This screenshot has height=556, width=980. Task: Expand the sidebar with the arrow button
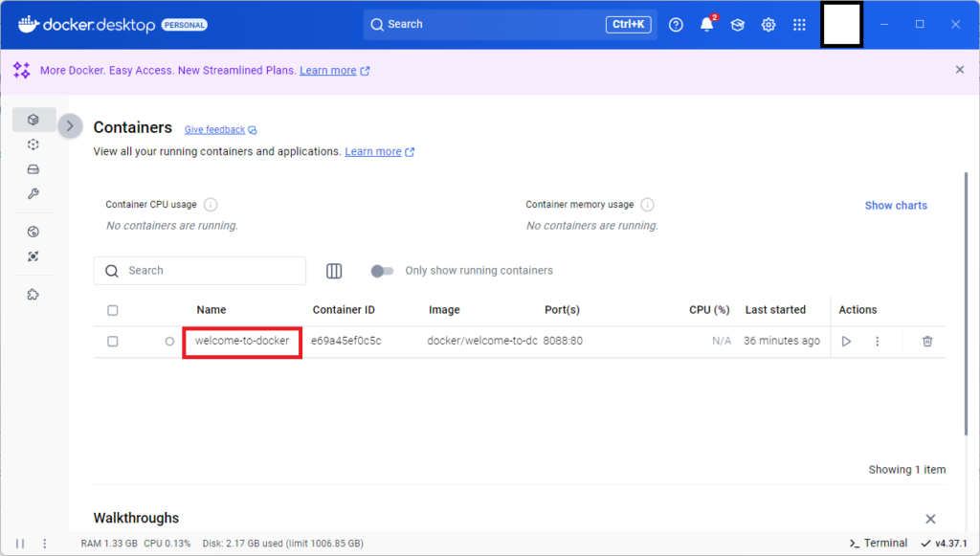click(x=70, y=126)
